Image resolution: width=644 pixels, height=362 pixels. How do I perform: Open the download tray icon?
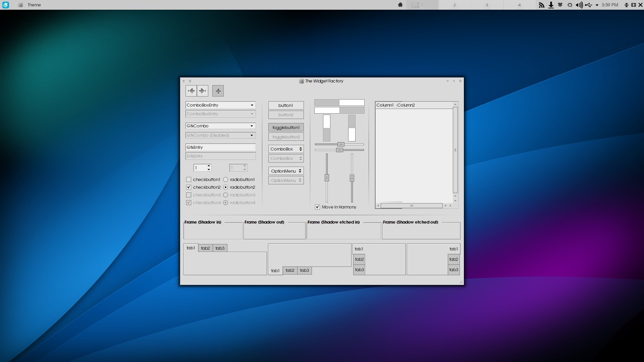click(x=551, y=5)
